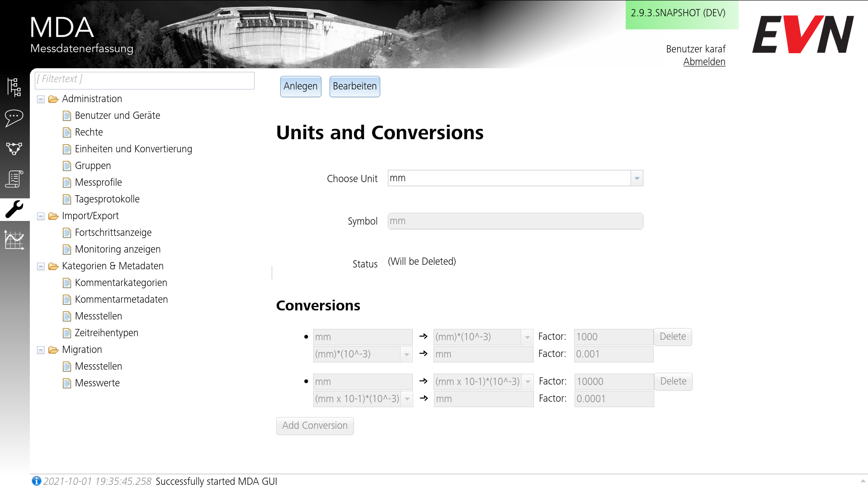The height and width of the screenshot is (488, 868).
Task: Open the Messprofile tree entry
Action: (98, 182)
